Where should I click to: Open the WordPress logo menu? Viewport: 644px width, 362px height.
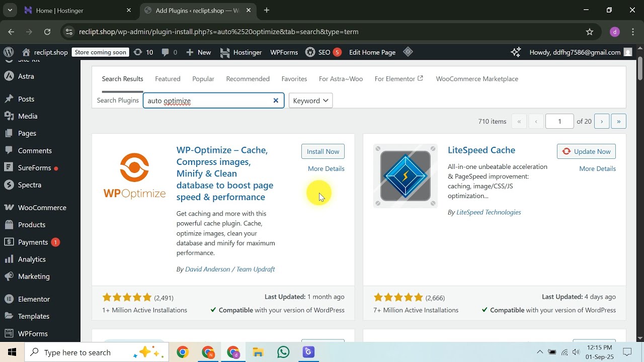9,52
